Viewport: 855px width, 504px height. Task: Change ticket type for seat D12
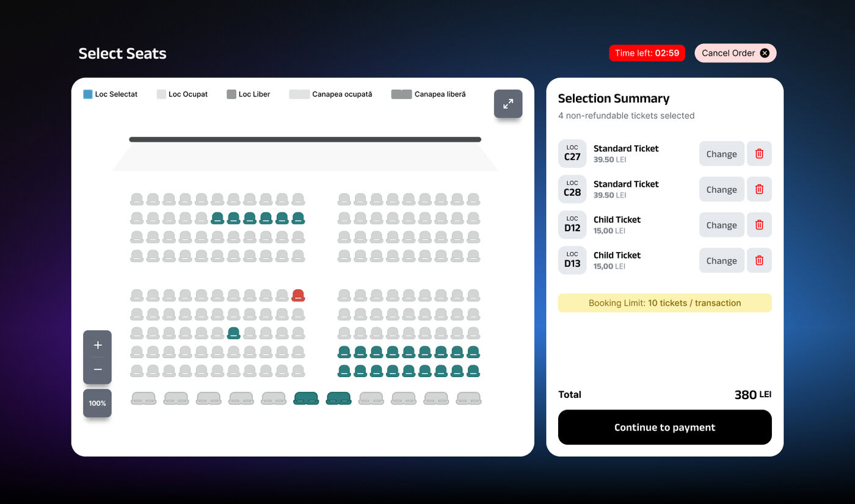(722, 225)
